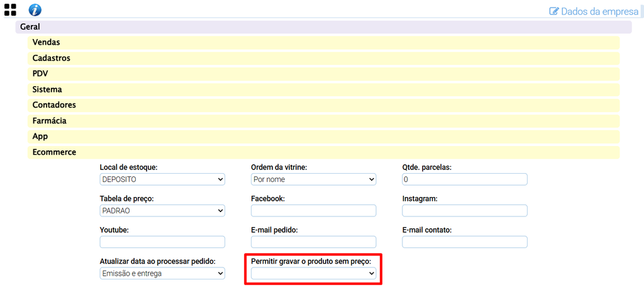This screenshot has height=287, width=644.
Task: Click the Qtde. parcelas input field
Action: (465, 179)
